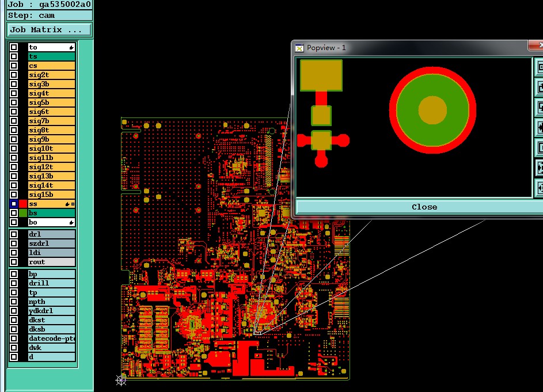This screenshot has width=543, height=392.
Task: Click the hand edit icon on 'ss' layer
Action: pos(67,204)
